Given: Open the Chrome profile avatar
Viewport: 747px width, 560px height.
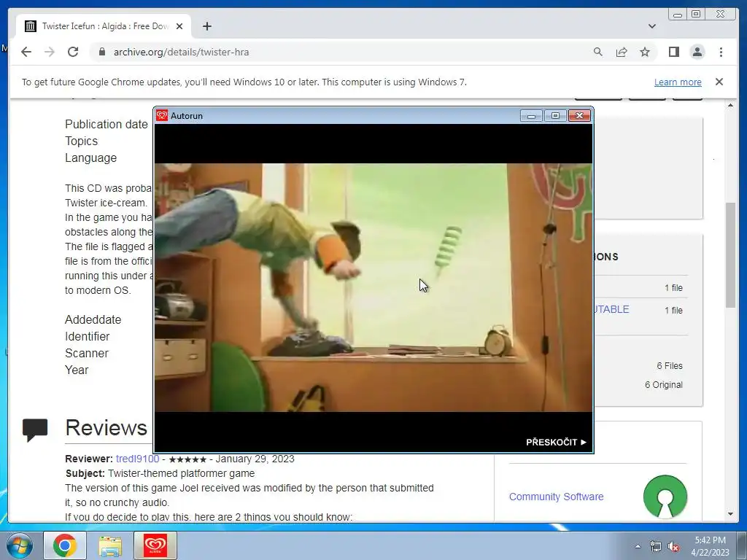Looking at the screenshot, I should (697, 52).
